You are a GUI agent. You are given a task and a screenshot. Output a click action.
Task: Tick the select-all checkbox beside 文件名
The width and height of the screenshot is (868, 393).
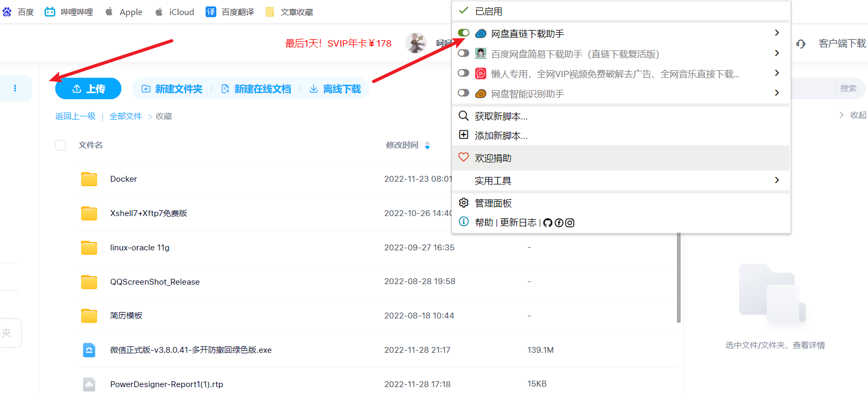tap(61, 145)
